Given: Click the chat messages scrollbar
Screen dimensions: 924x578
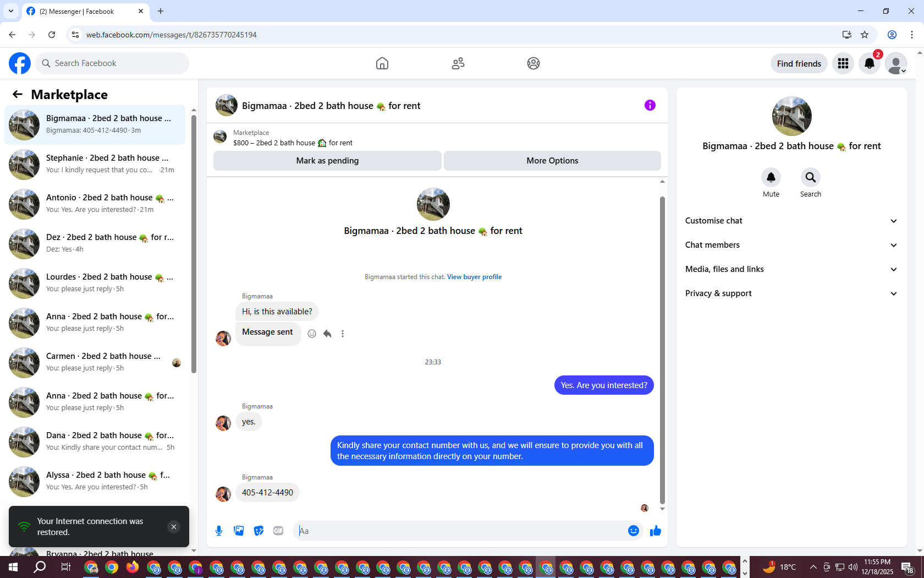Looking at the screenshot, I should pos(662,350).
